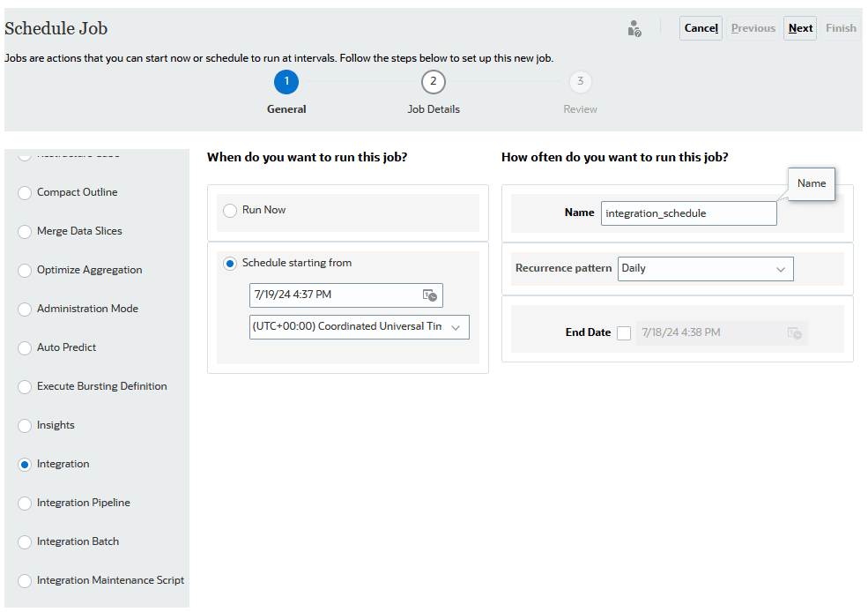Enable the End Date checkbox

(624, 333)
